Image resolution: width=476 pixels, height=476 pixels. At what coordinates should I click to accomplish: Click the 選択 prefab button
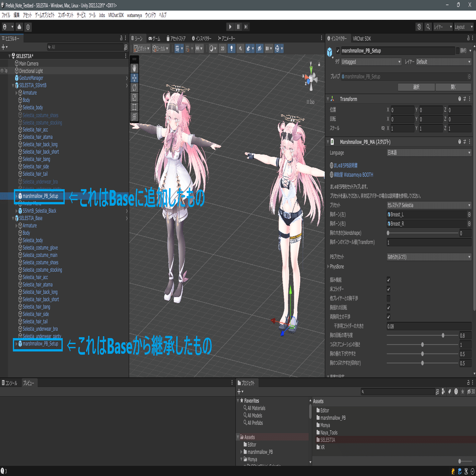point(416,87)
